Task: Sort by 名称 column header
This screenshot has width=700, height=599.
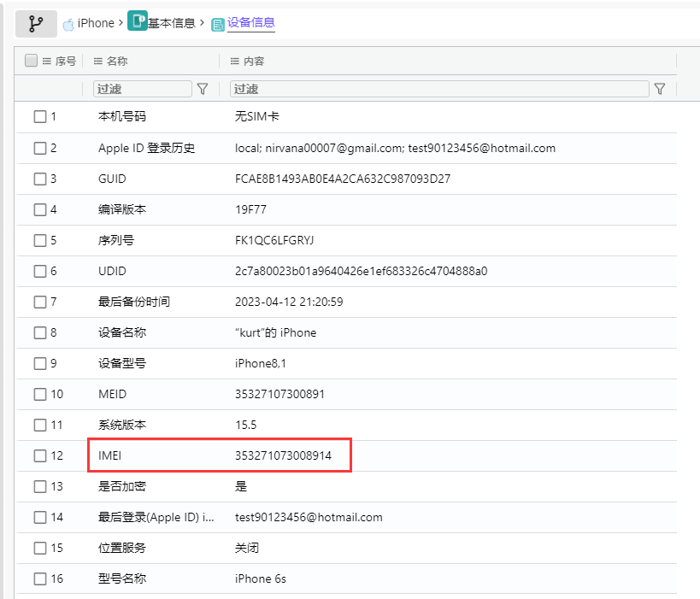Action: coord(117,62)
